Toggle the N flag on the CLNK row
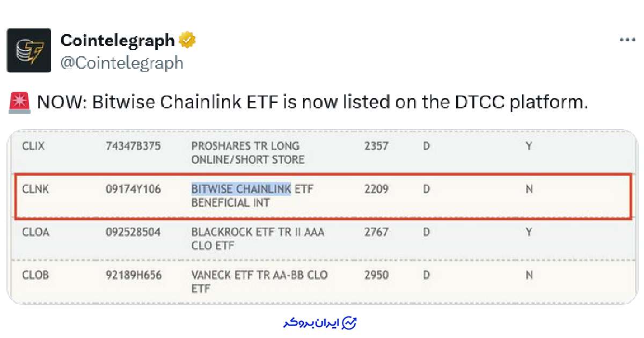 click(x=529, y=189)
